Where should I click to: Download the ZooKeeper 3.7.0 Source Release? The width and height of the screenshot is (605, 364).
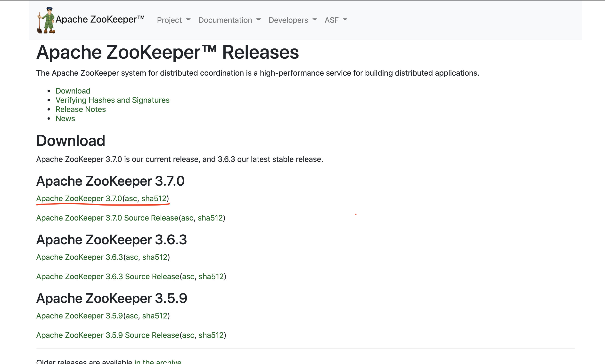tap(107, 218)
